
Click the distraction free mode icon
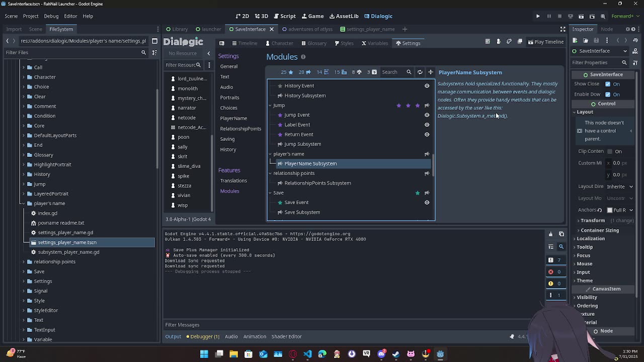point(562,29)
